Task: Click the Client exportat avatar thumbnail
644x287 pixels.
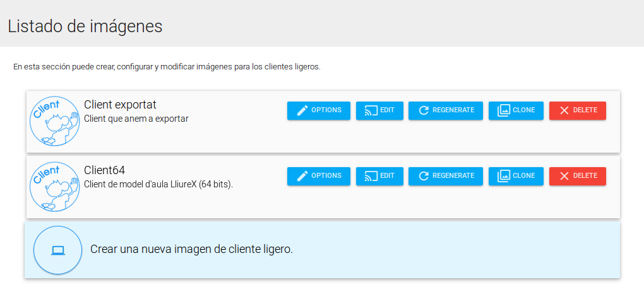Action: [55, 121]
